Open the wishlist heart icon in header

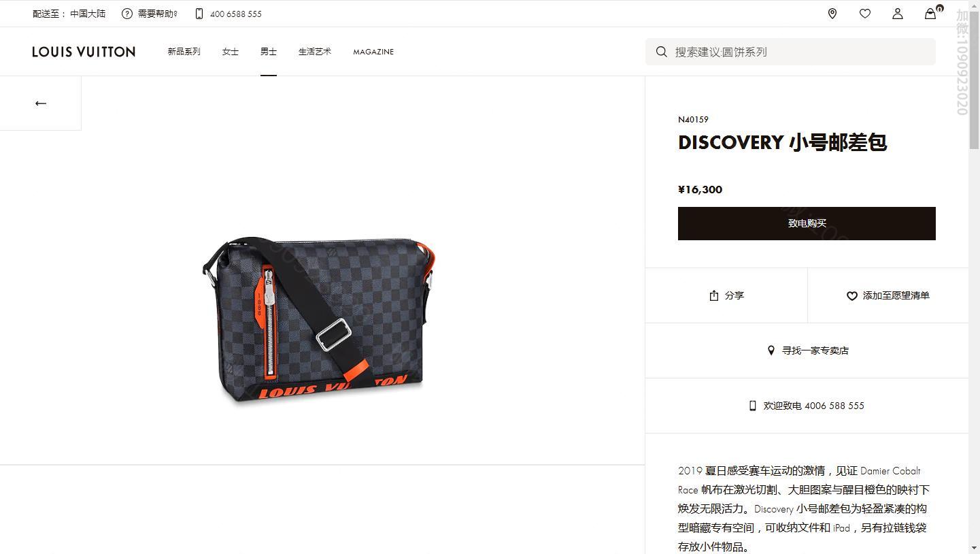tap(865, 14)
